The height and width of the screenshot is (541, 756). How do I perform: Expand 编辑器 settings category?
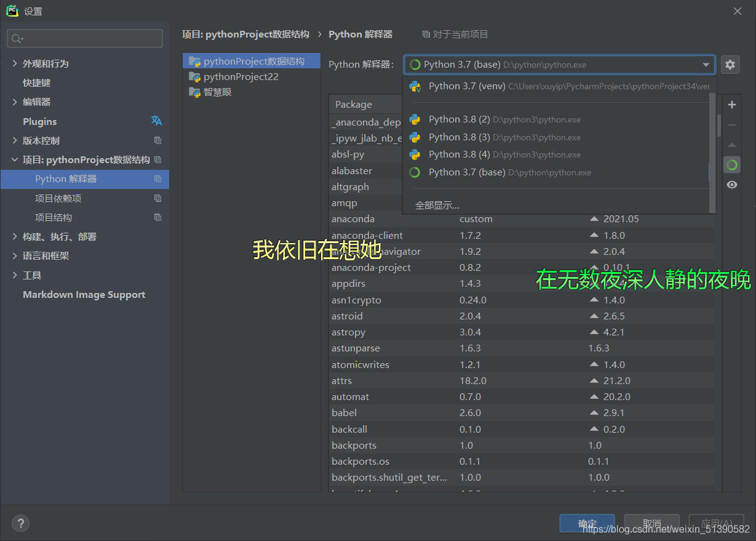[x=15, y=102]
